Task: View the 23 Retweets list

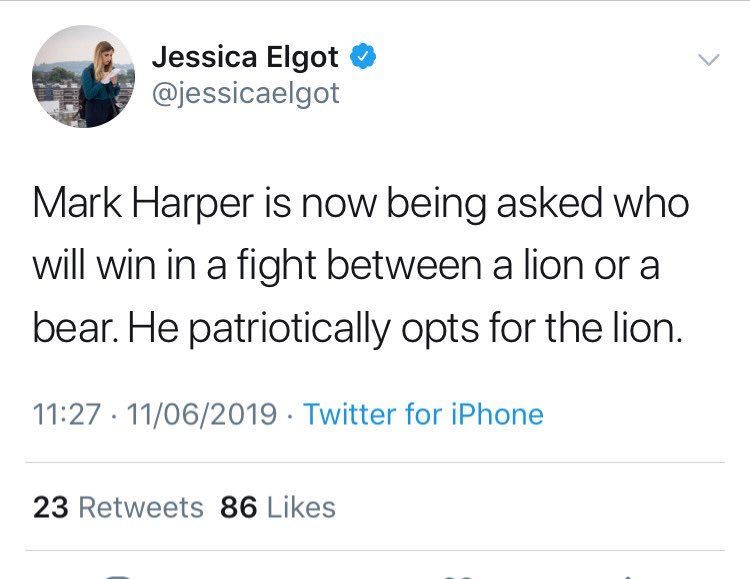Action: pos(118,507)
